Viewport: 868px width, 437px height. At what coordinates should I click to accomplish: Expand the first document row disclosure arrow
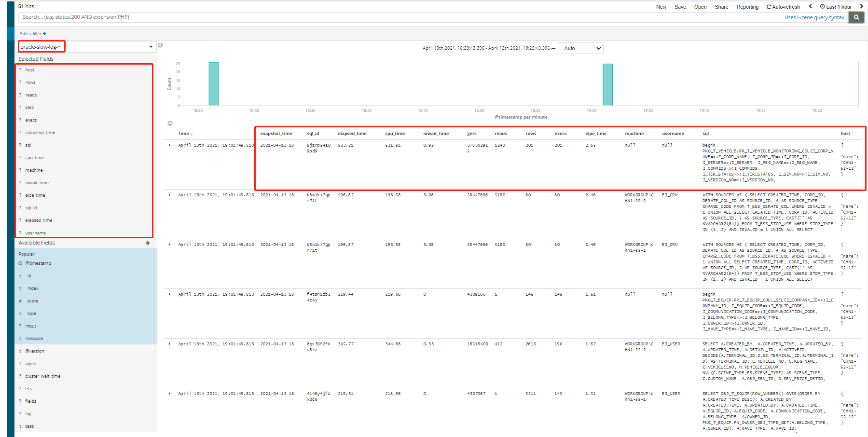click(x=169, y=144)
